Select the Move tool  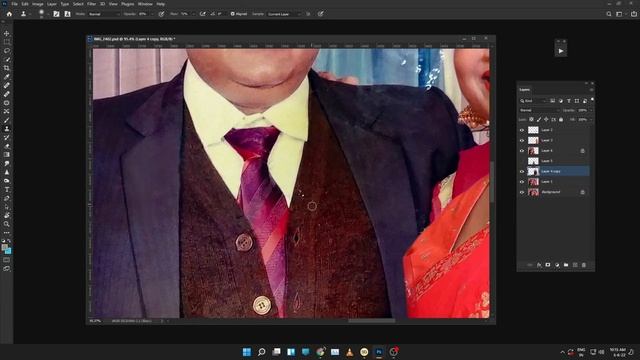click(x=7, y=33)
